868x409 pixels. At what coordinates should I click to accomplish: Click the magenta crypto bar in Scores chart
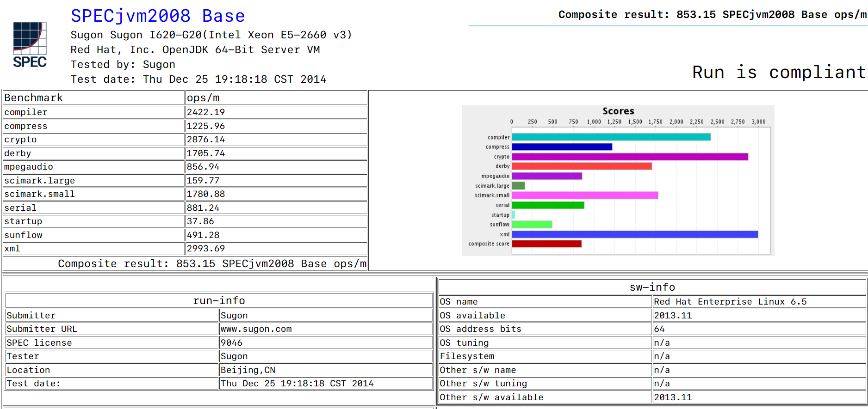[x=630, y=157]
